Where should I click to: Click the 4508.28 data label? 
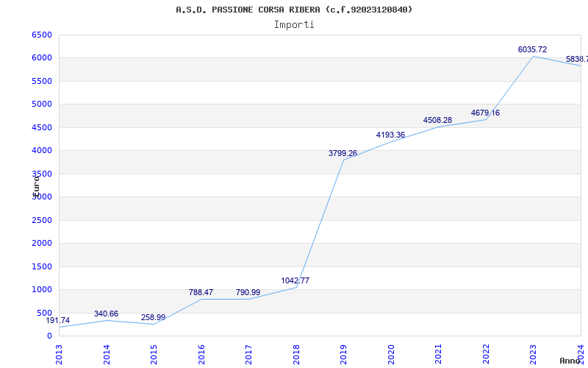[x=437, y=121]
